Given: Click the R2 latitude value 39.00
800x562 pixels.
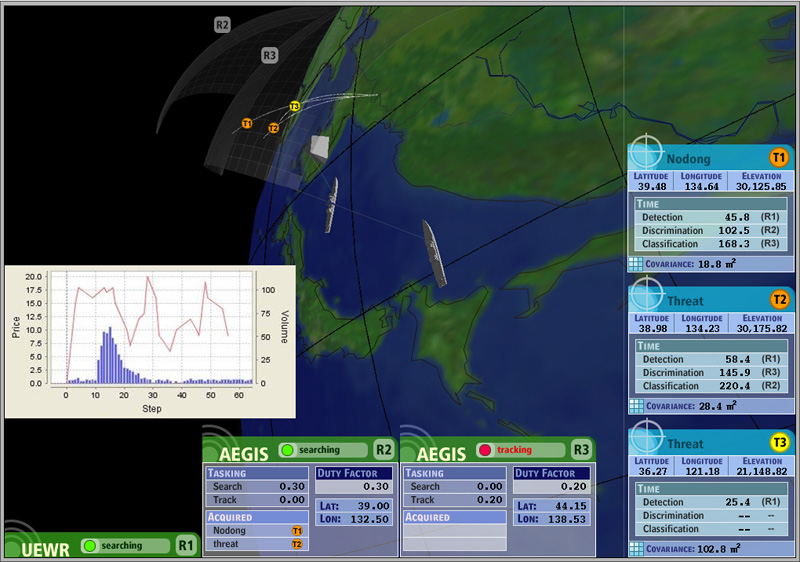Looking at the screenshot, I should tap(373, 506).
